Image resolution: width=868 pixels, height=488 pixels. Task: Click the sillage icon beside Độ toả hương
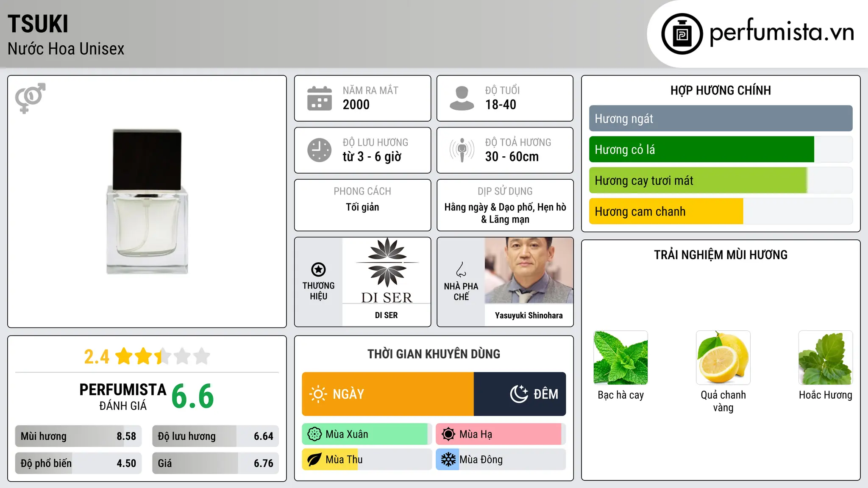(x=462, y=150)
